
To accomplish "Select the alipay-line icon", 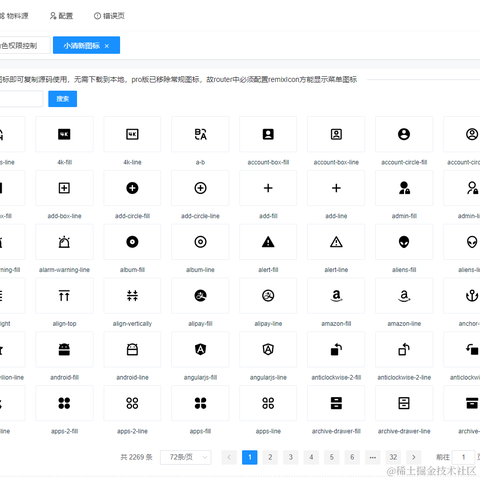I will (x=268, y=296).
